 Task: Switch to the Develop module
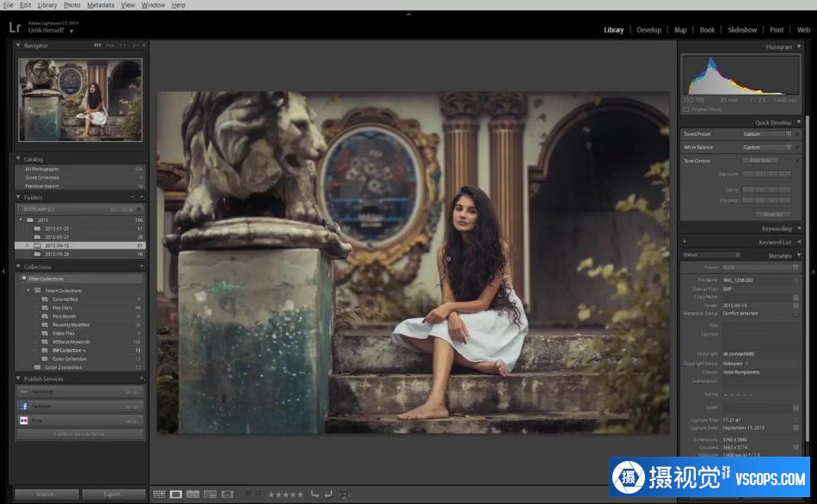(648, 30)
